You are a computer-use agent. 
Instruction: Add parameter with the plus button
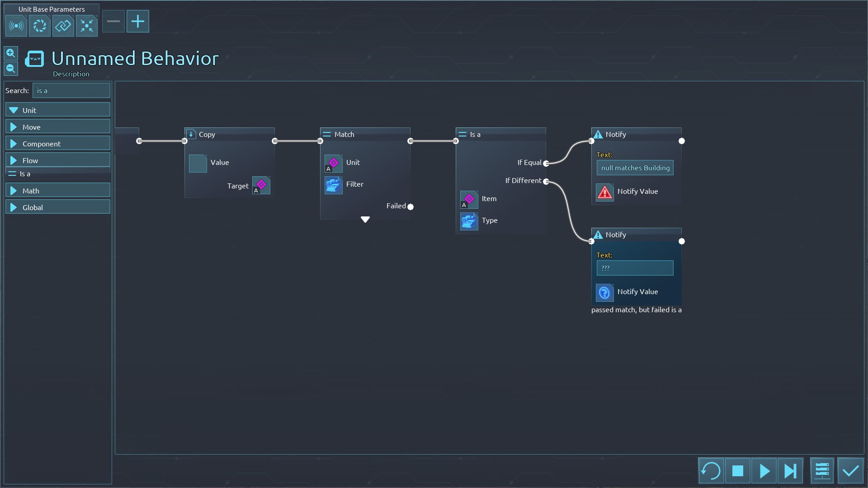[138, 21]
